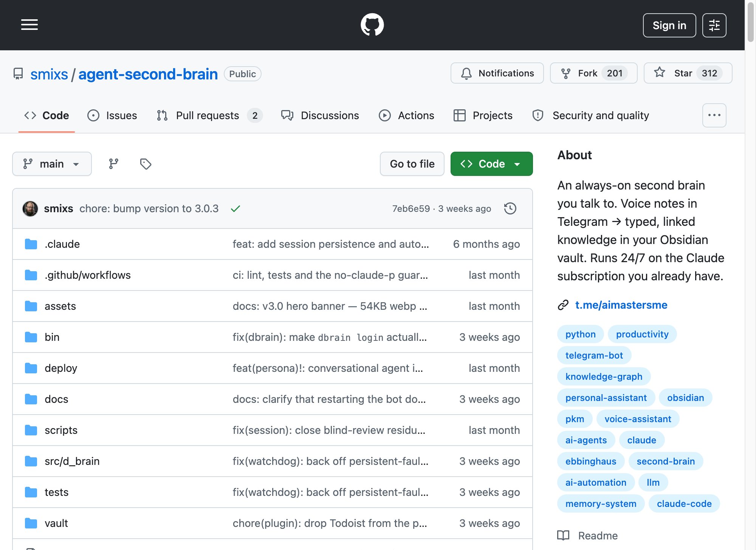
Task: Switch to the Code tab
Action: (46, 115)
